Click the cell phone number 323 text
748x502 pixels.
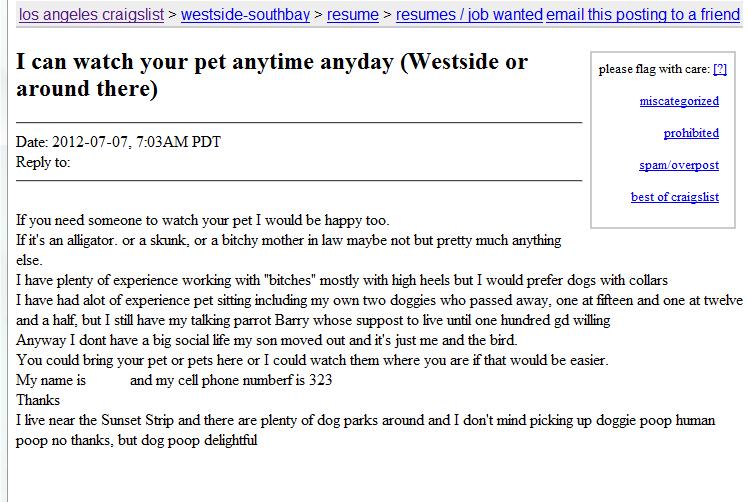coord(231,380)
